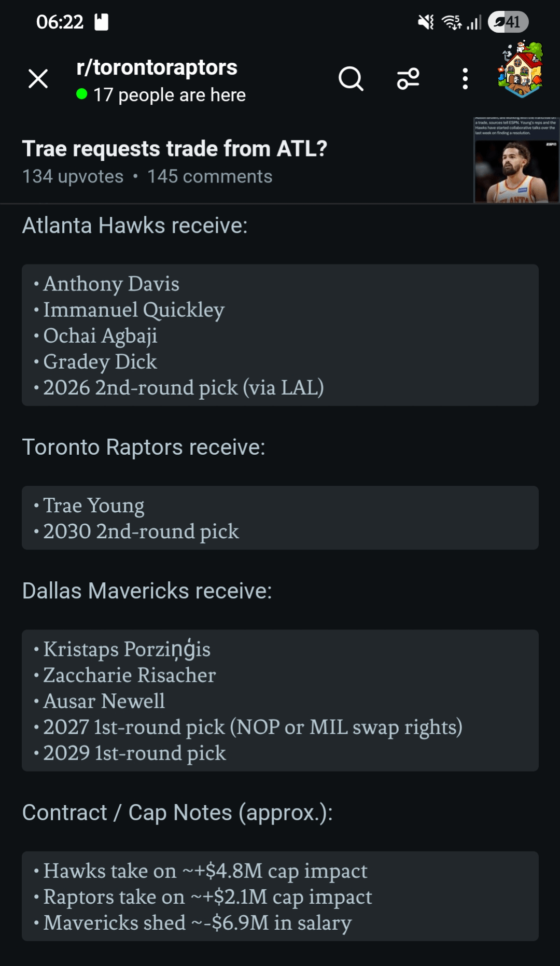Tap the SD card status icon
560x966 pixels.
102,22
